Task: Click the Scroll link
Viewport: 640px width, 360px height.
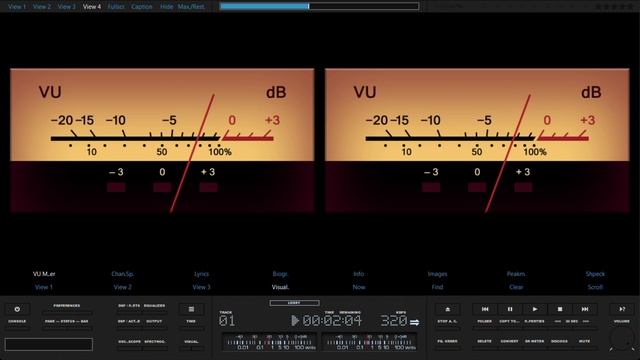Action: coord(595,287)
